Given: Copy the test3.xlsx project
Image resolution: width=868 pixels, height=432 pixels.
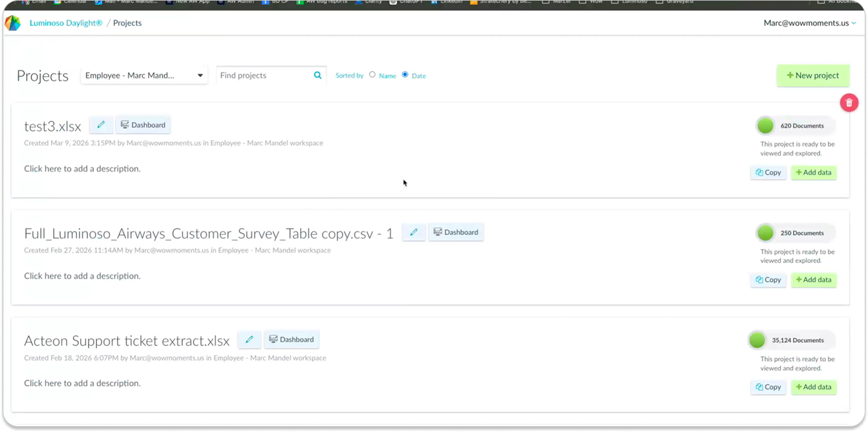Looking at the screenshot, I should point(768,172).
